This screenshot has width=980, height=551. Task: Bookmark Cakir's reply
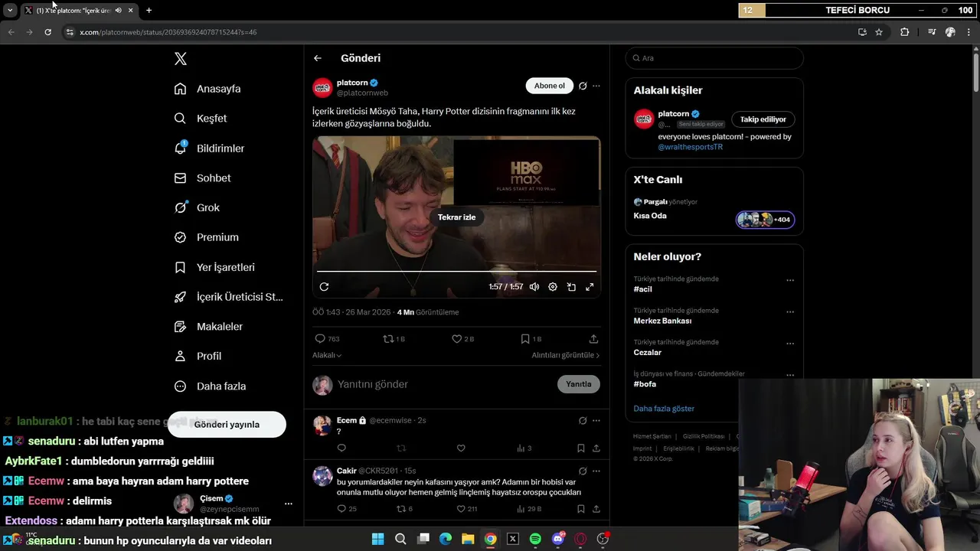click(580, 509)
